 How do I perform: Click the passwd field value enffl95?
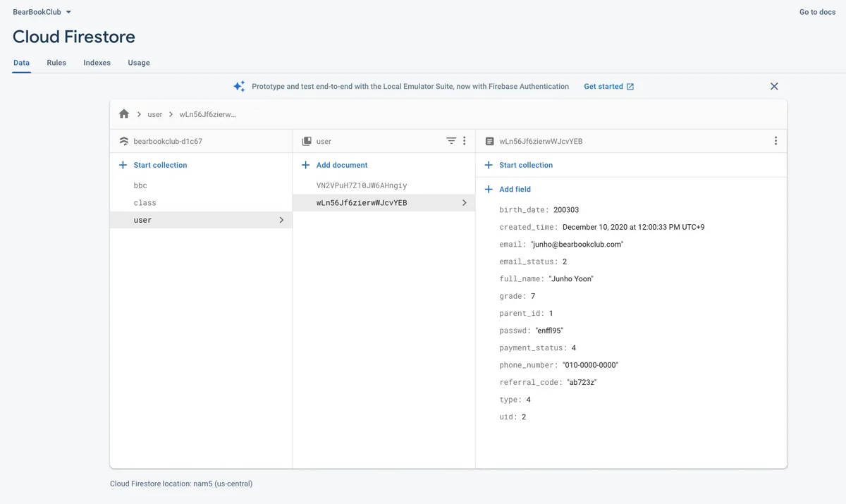click(549, 331)
